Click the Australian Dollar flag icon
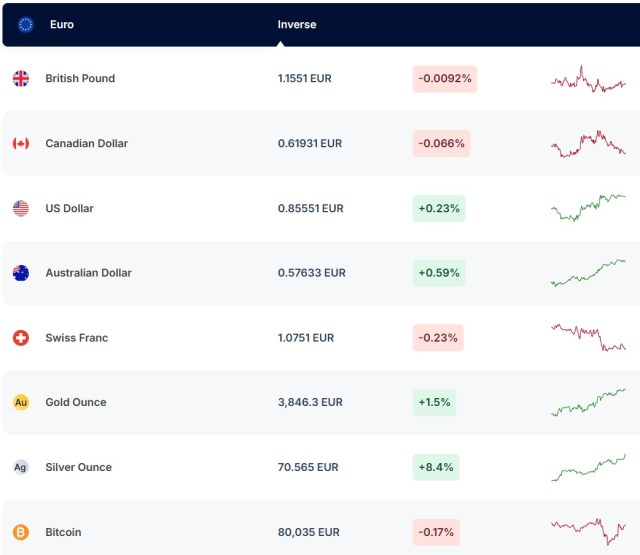This screenshot has width=640, height=555. coord(21,273)
